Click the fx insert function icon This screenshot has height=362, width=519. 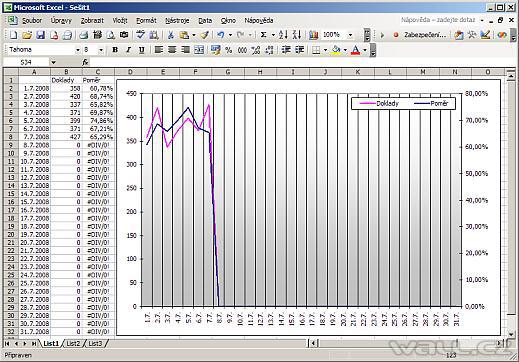coord(85,62)
